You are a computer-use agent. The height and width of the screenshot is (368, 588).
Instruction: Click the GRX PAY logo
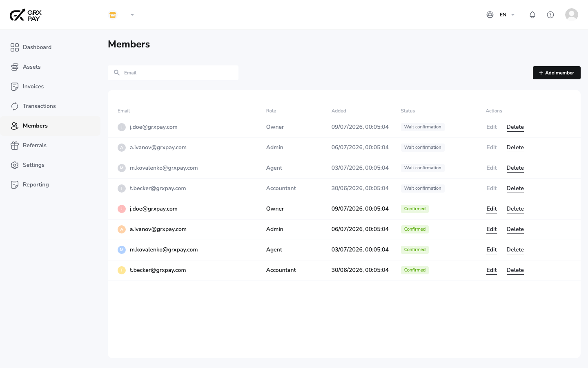(x=26, y=15)
